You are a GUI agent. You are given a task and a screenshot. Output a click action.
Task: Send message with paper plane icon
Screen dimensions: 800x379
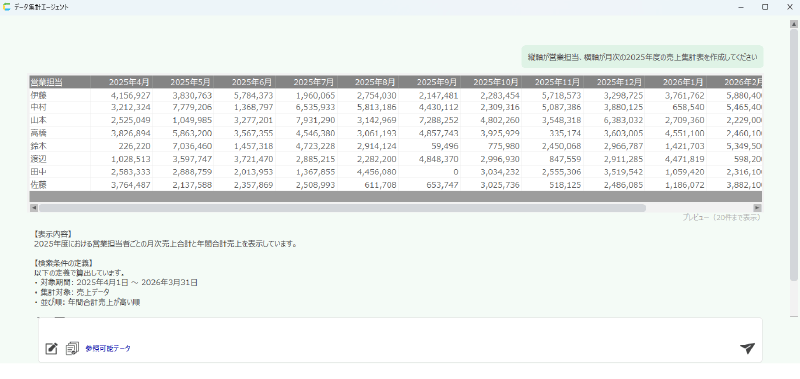click(747, 348)
